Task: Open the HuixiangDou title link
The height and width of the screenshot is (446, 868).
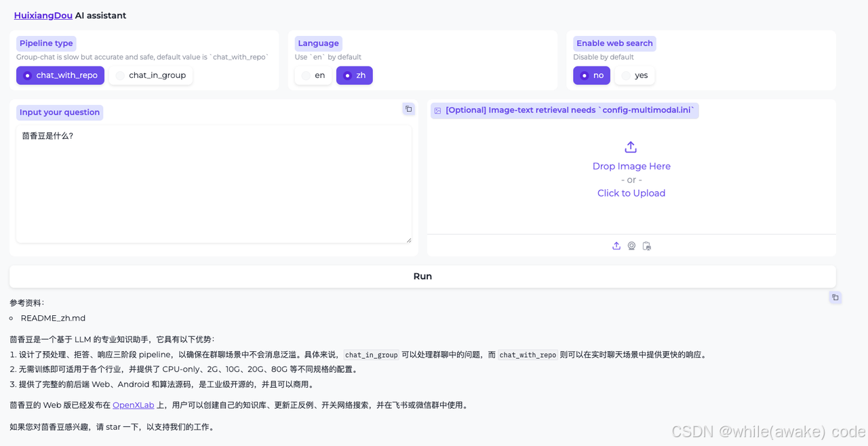Action: coord(43,16)
